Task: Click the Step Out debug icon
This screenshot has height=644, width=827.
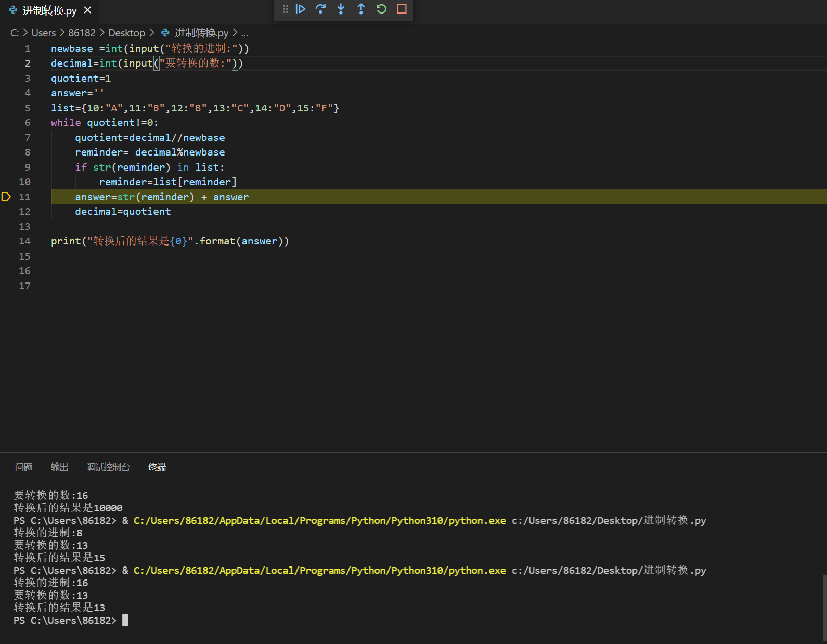Action: coord(361,9)
